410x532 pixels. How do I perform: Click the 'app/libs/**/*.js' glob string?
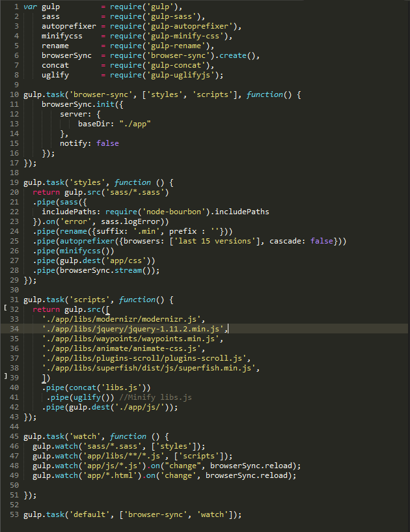point(123,456)
